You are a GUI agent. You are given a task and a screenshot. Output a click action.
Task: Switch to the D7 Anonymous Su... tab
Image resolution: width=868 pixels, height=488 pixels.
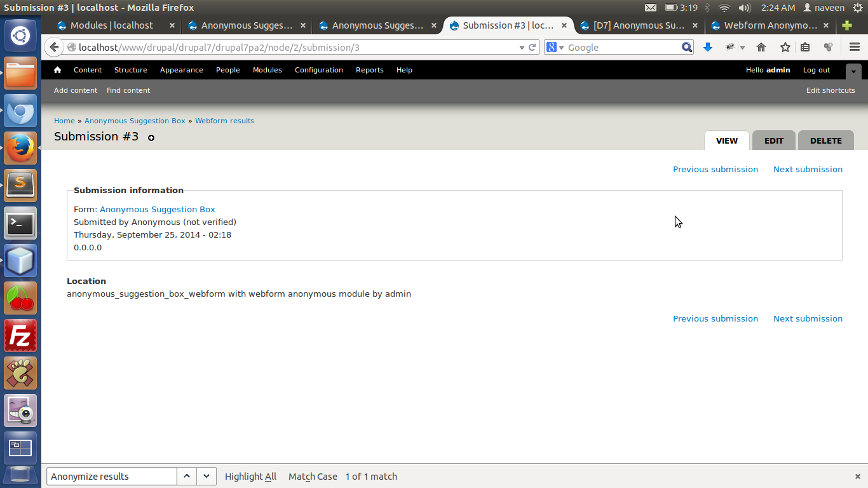[639, 25]
